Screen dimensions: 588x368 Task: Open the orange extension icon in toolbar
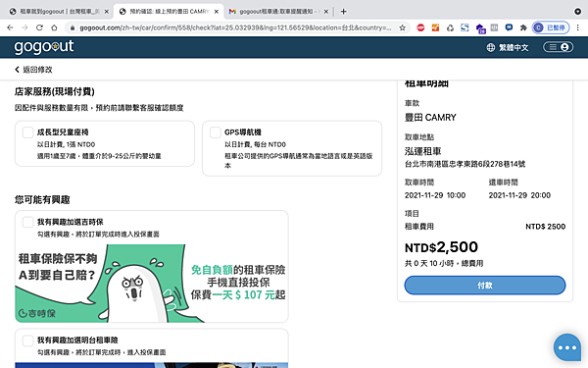(x=435, y=27)
